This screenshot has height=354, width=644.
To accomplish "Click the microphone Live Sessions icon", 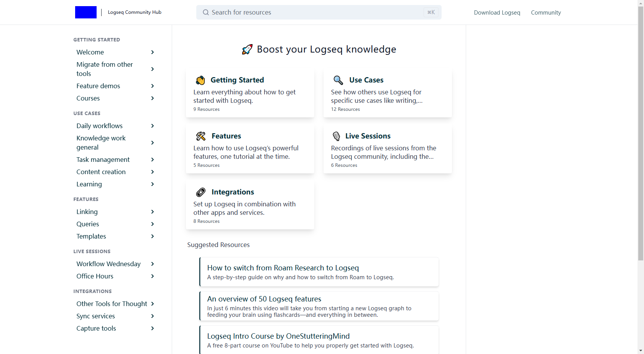I will pyautogui.click(x=336, y=136).
